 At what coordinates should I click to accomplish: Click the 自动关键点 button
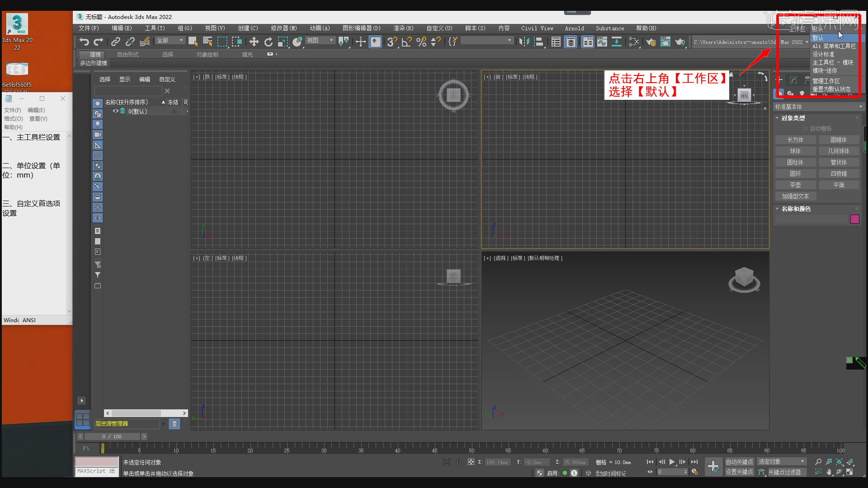pos(739,462)
